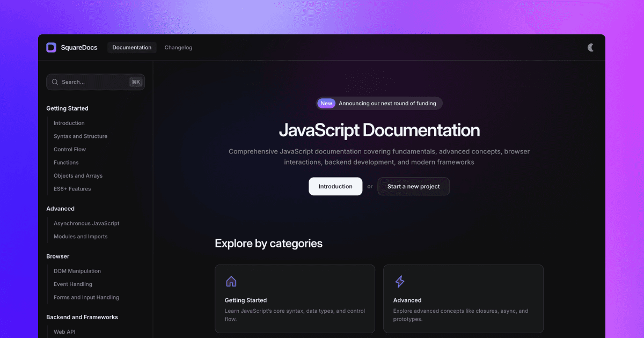Open the funding announcement banner

tap(379, 103)
